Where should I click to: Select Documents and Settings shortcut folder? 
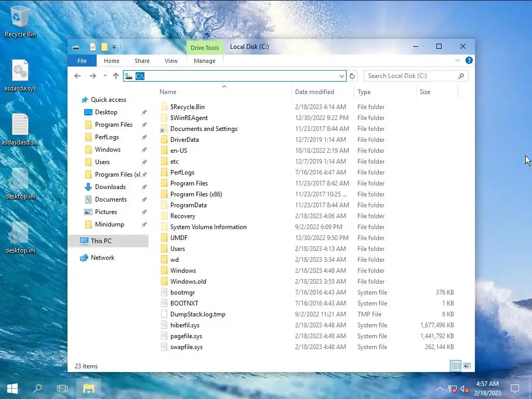204,129
